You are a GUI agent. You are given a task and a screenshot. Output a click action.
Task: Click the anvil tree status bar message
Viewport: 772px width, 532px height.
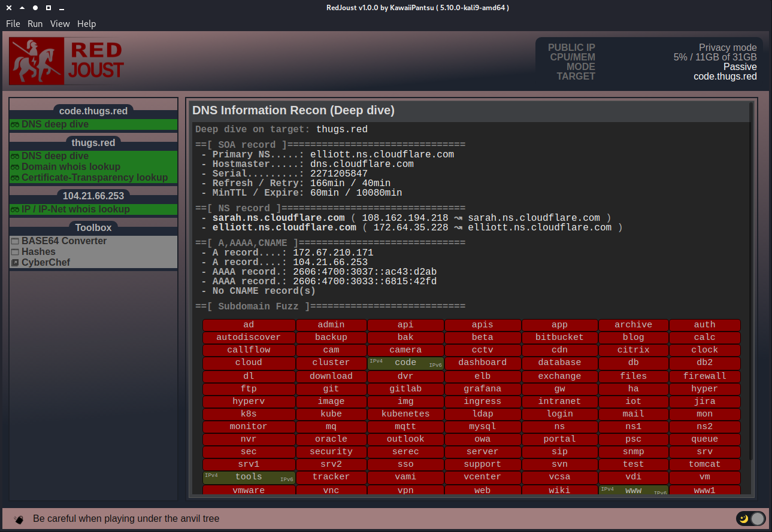[126, 519]
